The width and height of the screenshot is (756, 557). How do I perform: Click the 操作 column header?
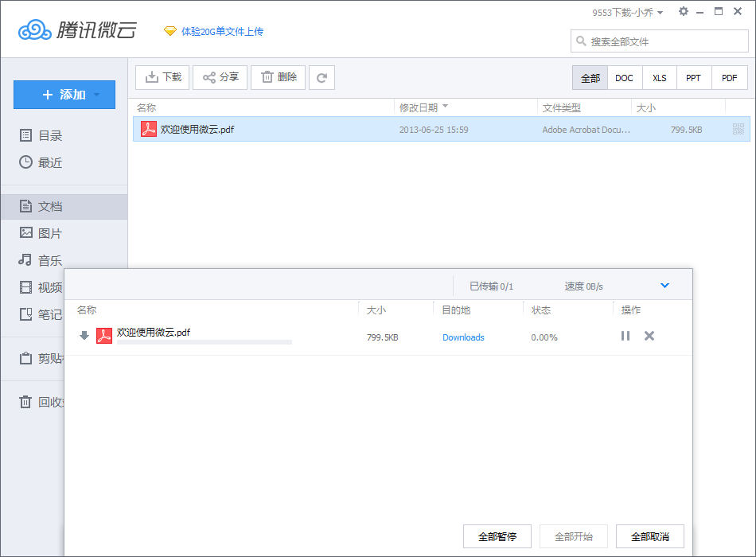(630, 310)
